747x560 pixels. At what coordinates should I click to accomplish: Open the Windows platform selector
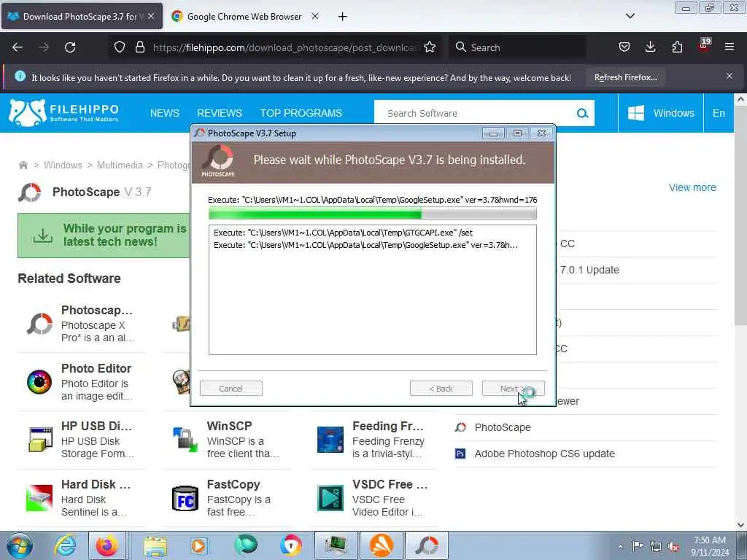pyautogui.click(x=661, y=113)
